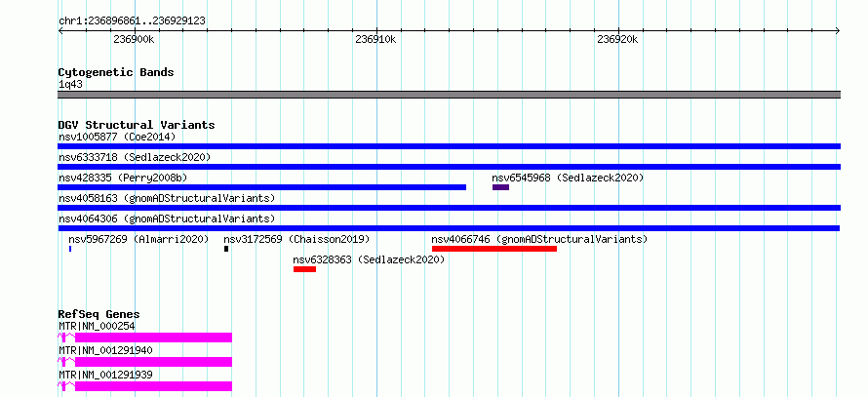Open the nsv428335 (Perry2008b) label

123,178
